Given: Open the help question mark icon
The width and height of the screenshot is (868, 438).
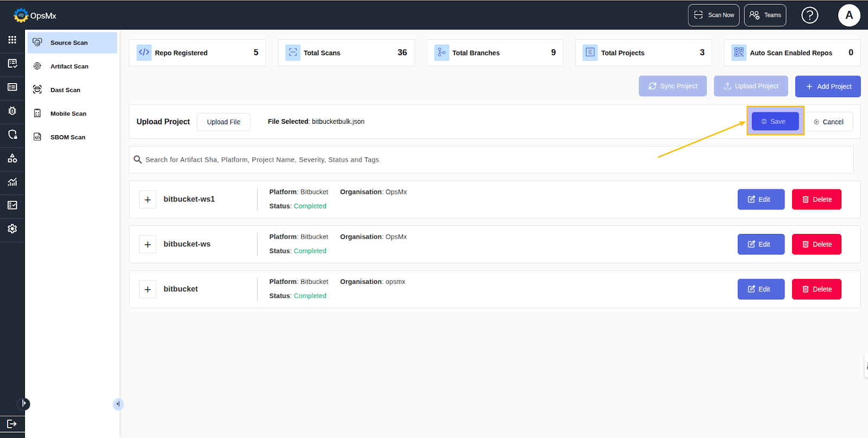Looking at the screenshot, I should click(x=809, y=15).
